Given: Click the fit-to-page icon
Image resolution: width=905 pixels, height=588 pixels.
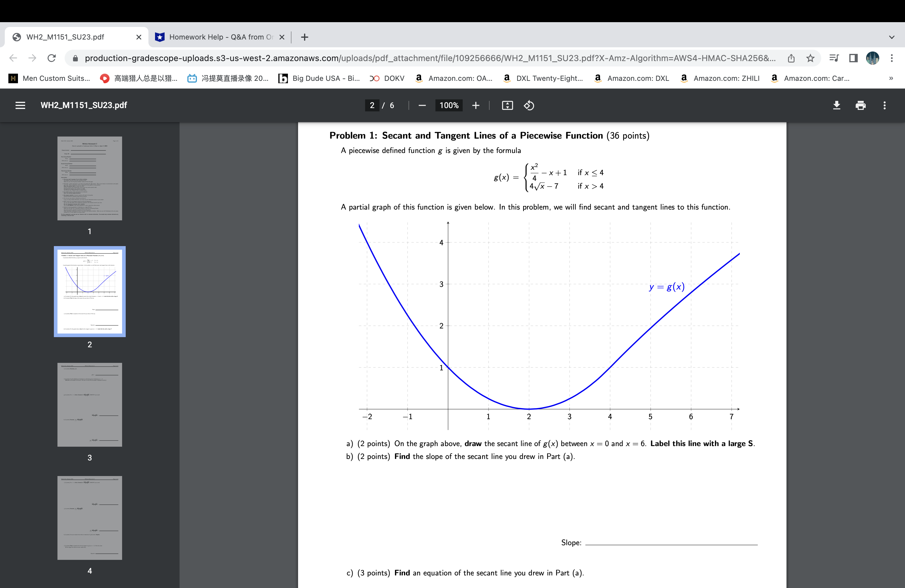Looking at the screenshot, I should click(x=507, y=105).
